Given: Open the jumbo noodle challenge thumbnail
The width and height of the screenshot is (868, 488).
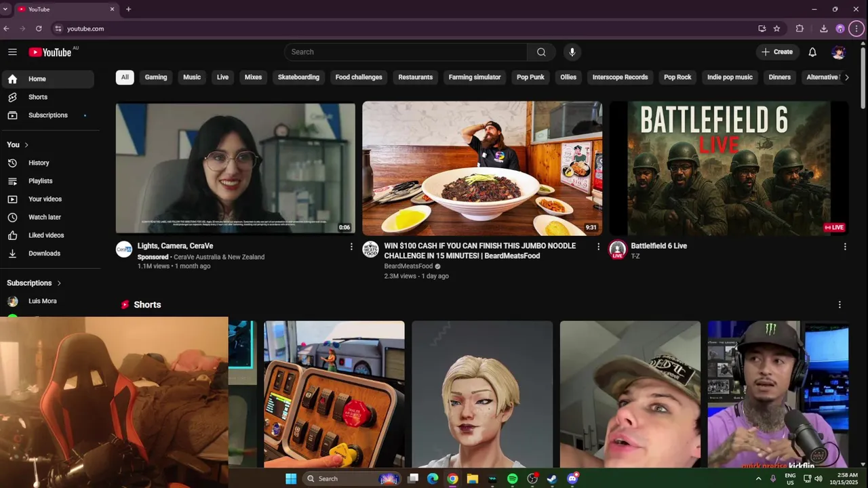Looking at the screenshot, I should pyautogui.click(x=482, y=168).
